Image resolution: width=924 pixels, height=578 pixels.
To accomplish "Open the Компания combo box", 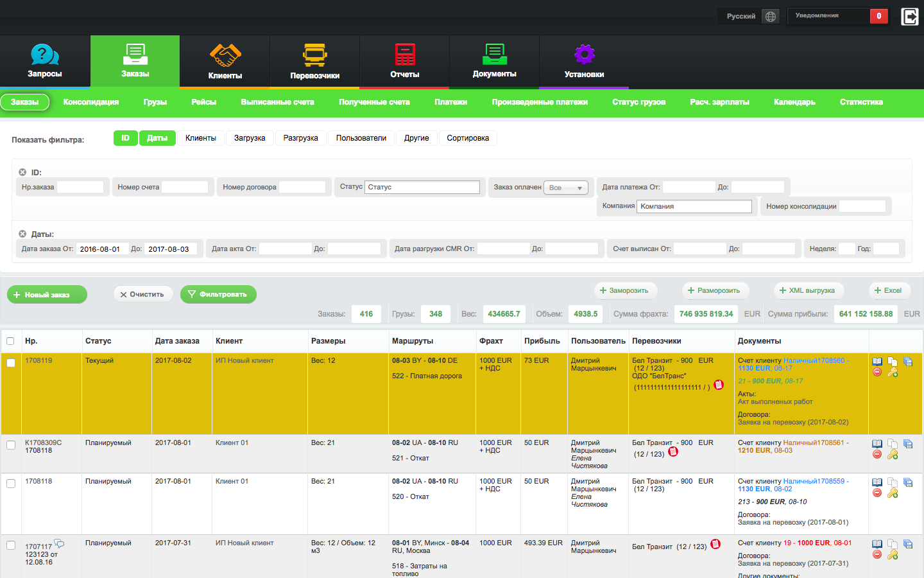I will click(694, 206).
